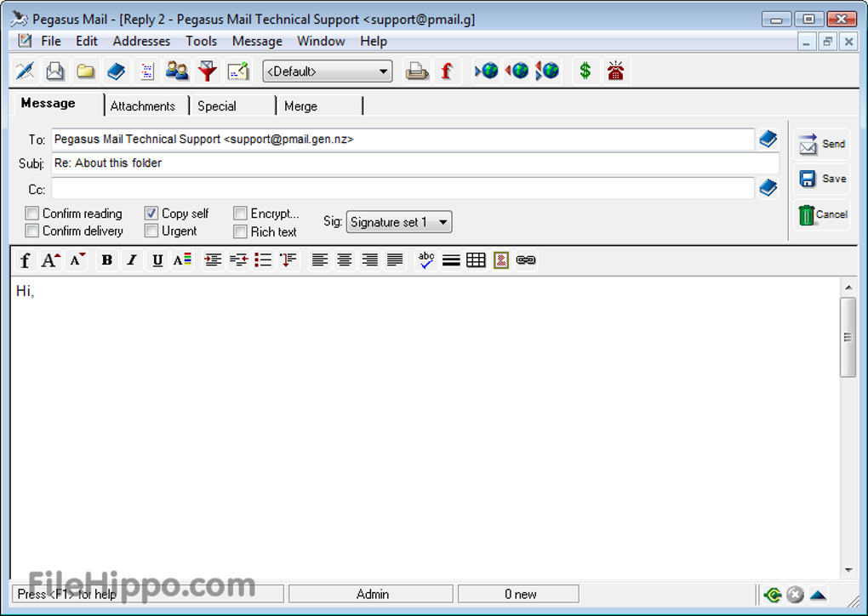Toggle bold text formatting
The height and width of the screenshot is (616, 868).
click(x=106, y=260)
